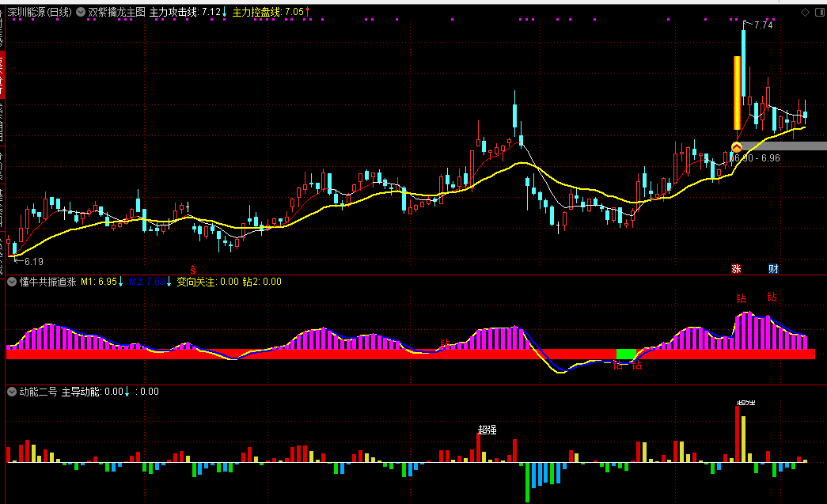Screen dimensions: 827x504
Task: Click the panel layout icon at chart top-right
Action: (820, 12)
